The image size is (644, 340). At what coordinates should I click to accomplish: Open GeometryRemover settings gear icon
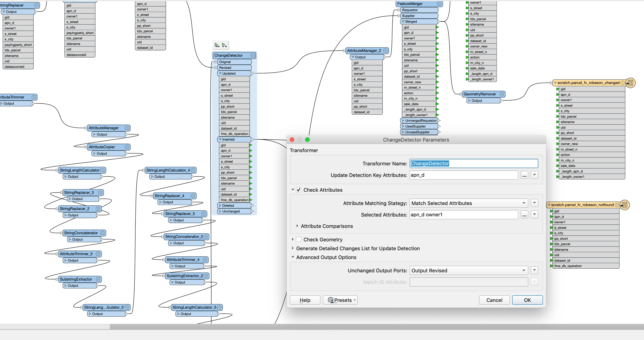(x=501, y=94)
